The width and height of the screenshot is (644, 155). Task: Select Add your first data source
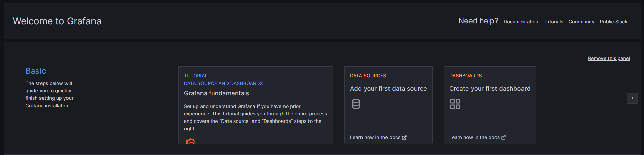[388, 89]
